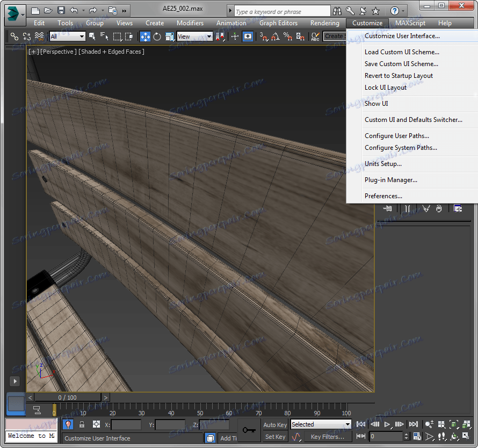Choose Customize User Interface menu entry

[x=402, y=36]
